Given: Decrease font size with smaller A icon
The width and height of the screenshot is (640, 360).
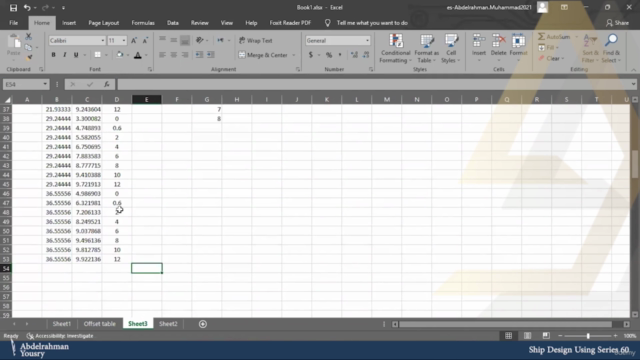Looking at the screenshot, I should click(x=145, y=40).
